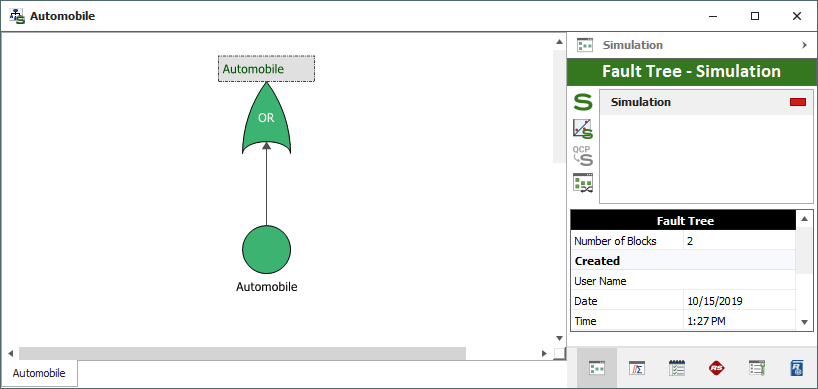Maximize the Automobile window
The height and width of the screenshot is (389, 818).
pos(755,16)
